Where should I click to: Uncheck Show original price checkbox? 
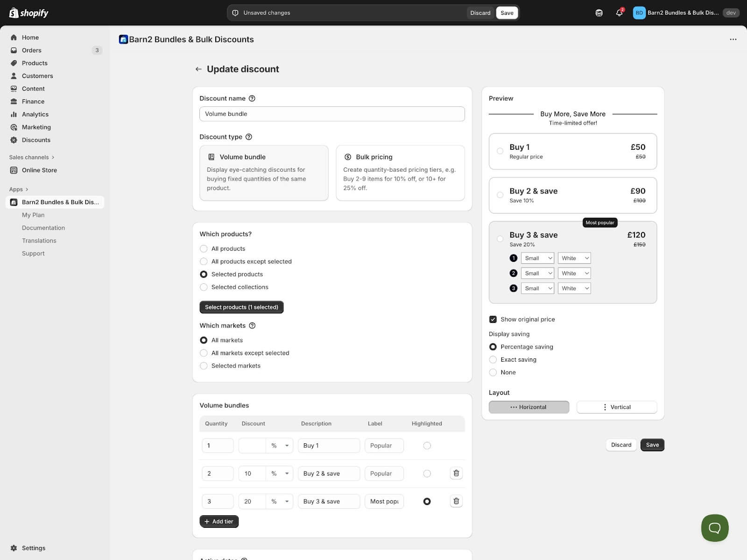click(x=493, y=320)
